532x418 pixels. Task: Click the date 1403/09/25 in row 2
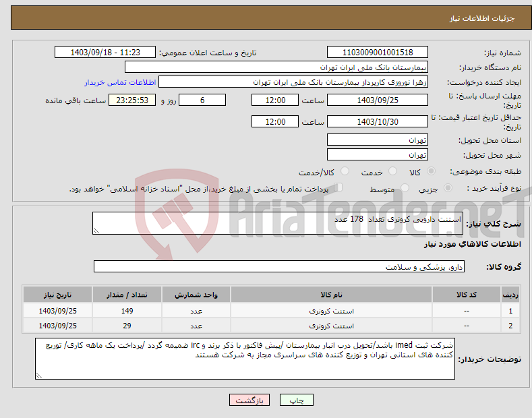(x=57, y=326)
